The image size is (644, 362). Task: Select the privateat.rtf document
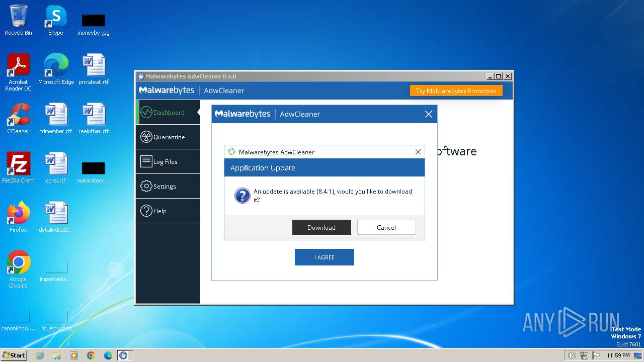pos(94,69)
